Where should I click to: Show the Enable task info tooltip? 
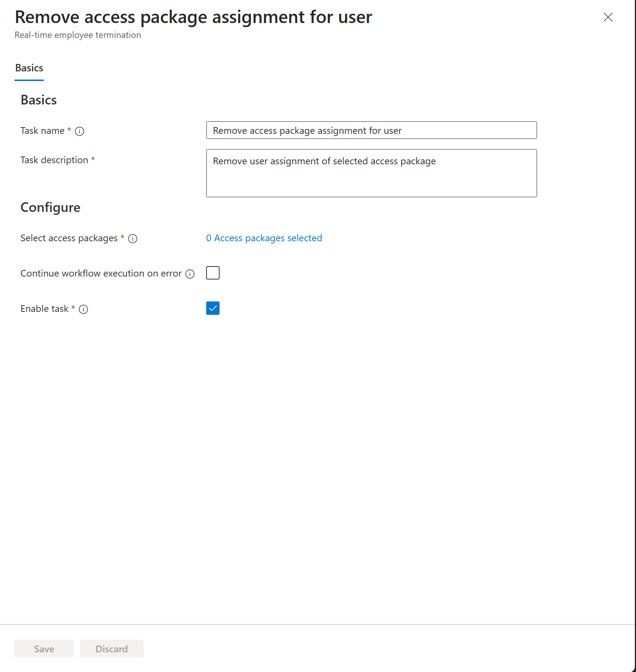(84, 309)
